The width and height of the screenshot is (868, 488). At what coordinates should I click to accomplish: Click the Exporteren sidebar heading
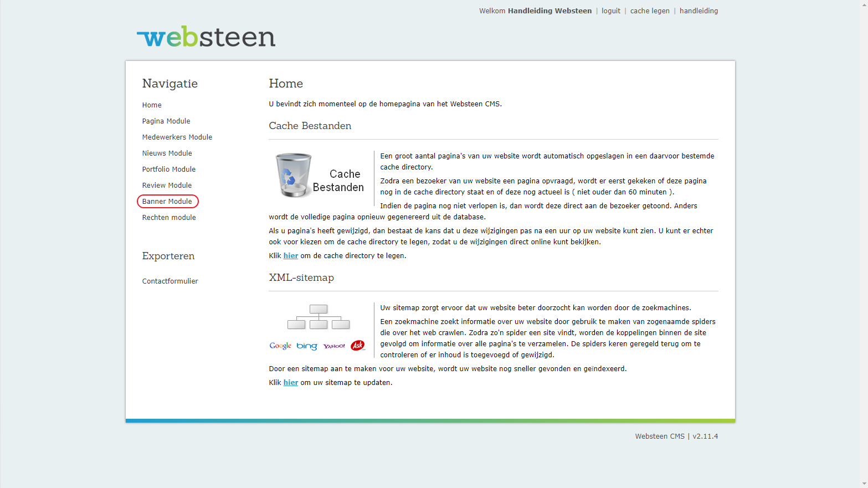[x=168, y=256]
